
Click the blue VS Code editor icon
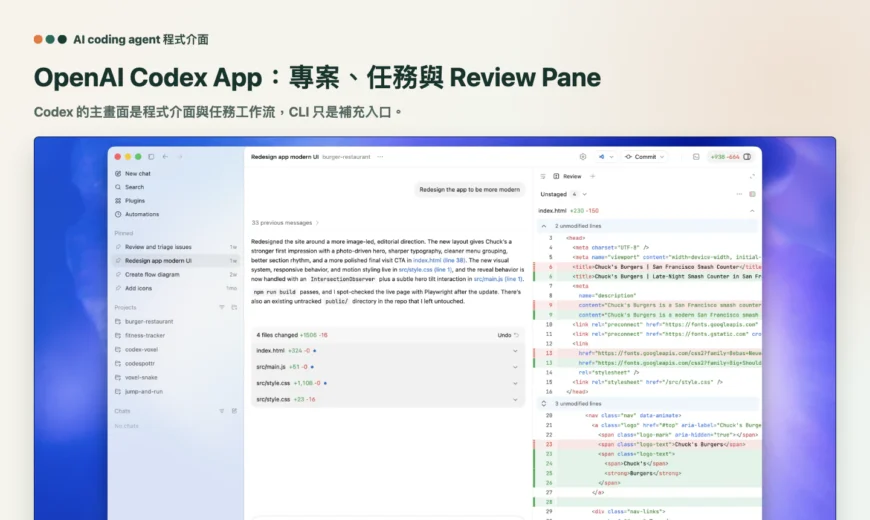[x=601, y=157]
